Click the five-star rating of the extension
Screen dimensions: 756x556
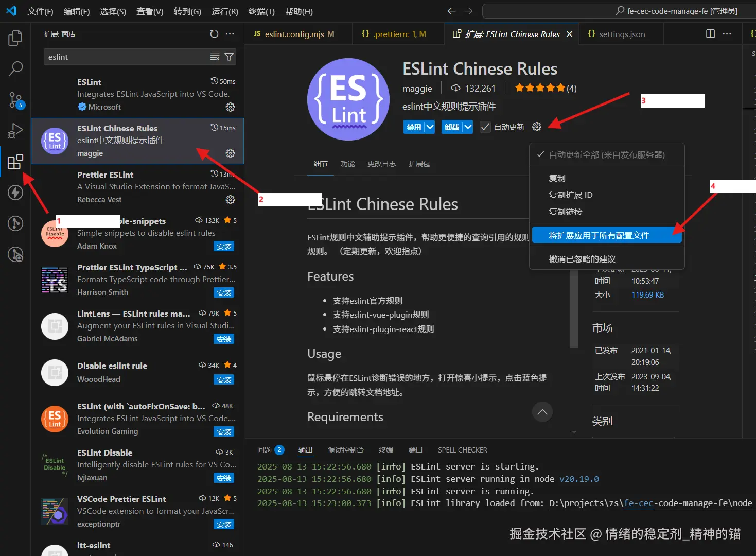pos(546,88)
